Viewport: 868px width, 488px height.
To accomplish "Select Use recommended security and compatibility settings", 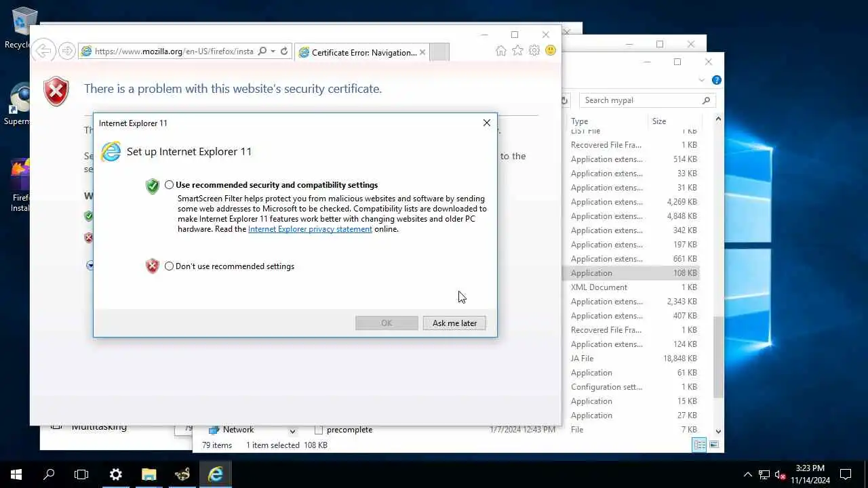I will (170, 185).
